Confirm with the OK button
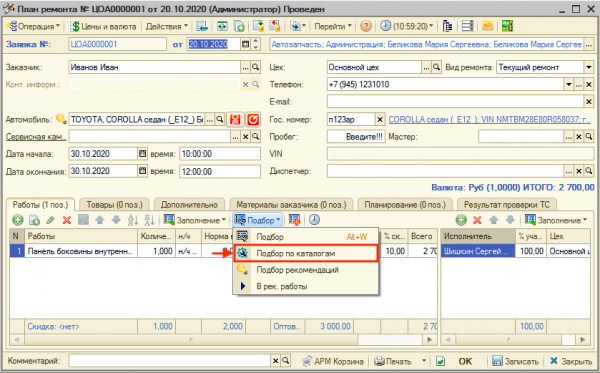 [465, 361]
